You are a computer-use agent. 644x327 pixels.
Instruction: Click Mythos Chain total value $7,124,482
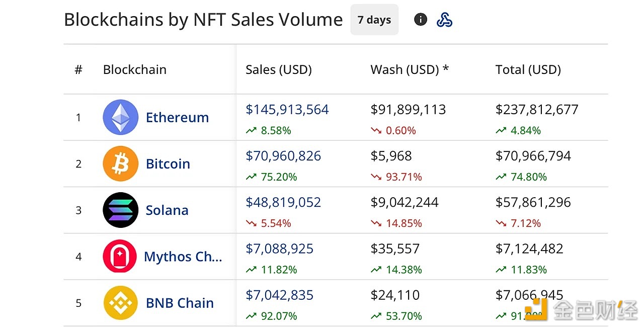click(x=529, y=249)
